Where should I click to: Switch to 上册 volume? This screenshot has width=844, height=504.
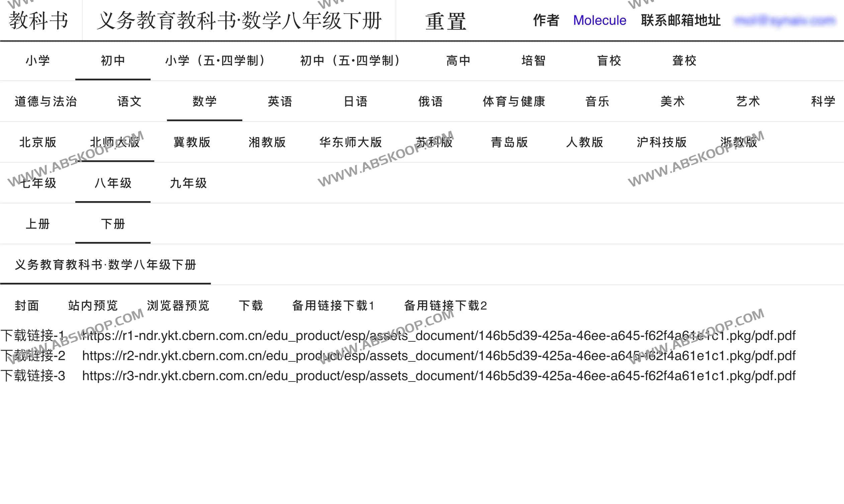38,224
